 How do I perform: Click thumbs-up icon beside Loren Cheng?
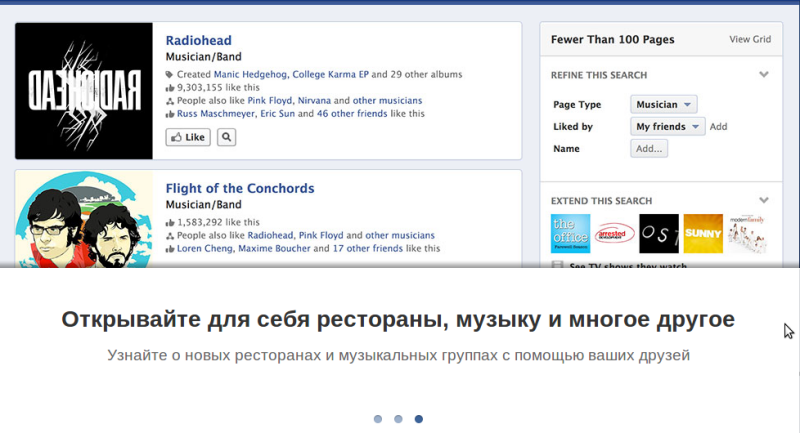(x=169, y=249)
